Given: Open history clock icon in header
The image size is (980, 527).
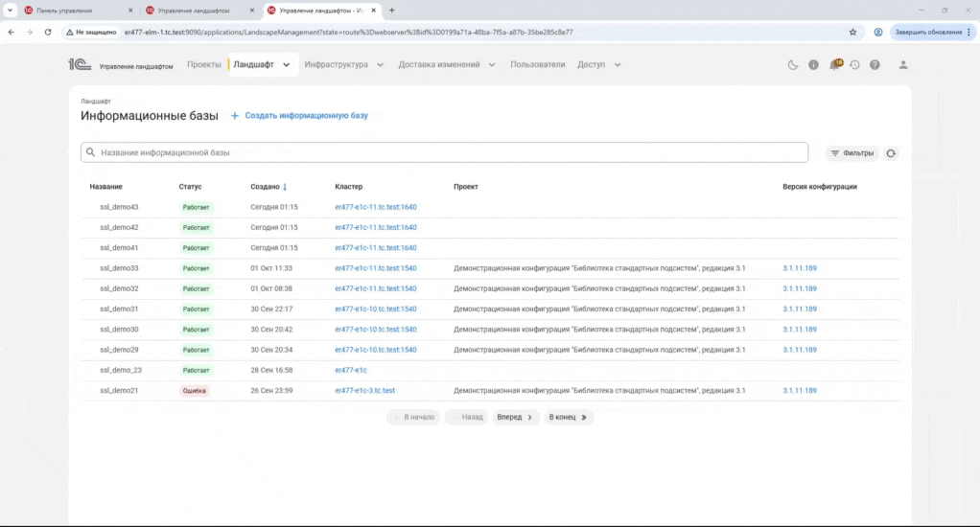Looking at the screenshot, I should tap(854, 65).
